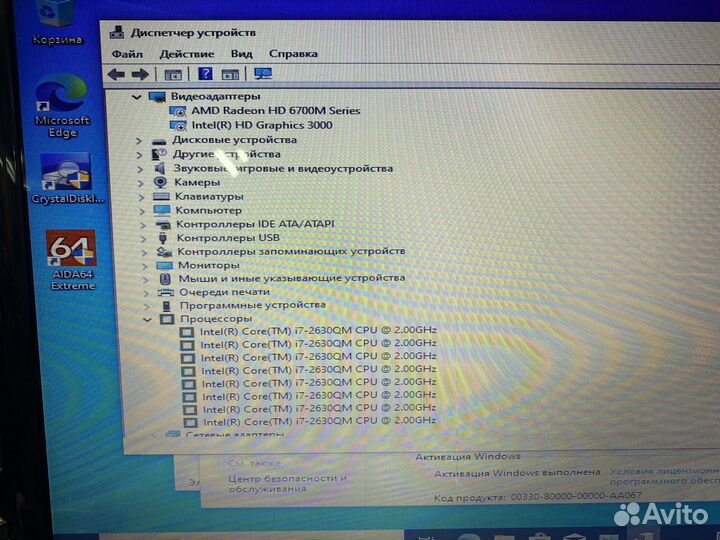The image size is (720, 540).
Task: Select the Дисковые устройства category label
Action: [x=234, y=140]
